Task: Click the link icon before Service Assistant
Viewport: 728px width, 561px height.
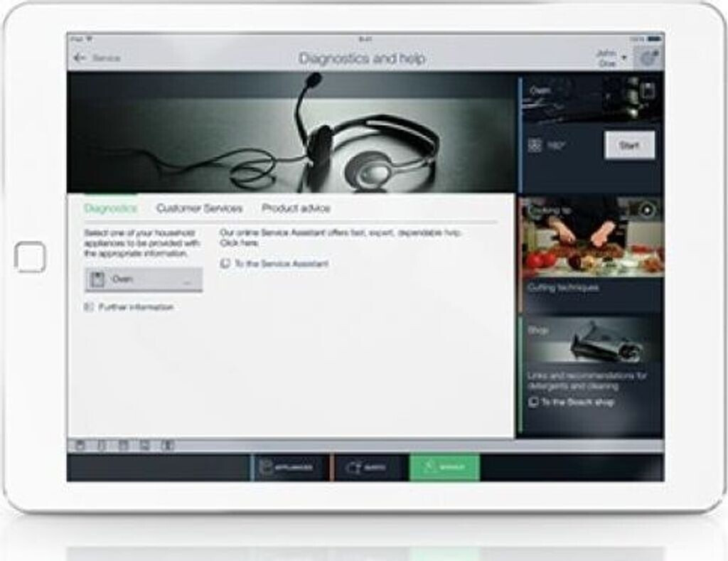Action: click(225, 264)
